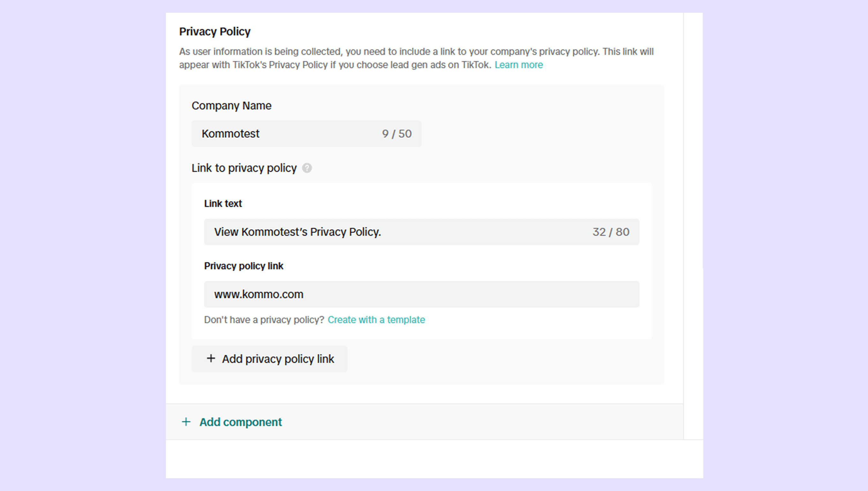Click the Privacy Policy section heading
The height and width of the screenshot is (491, 868).
pyautogui.click(x=215, y=31)
